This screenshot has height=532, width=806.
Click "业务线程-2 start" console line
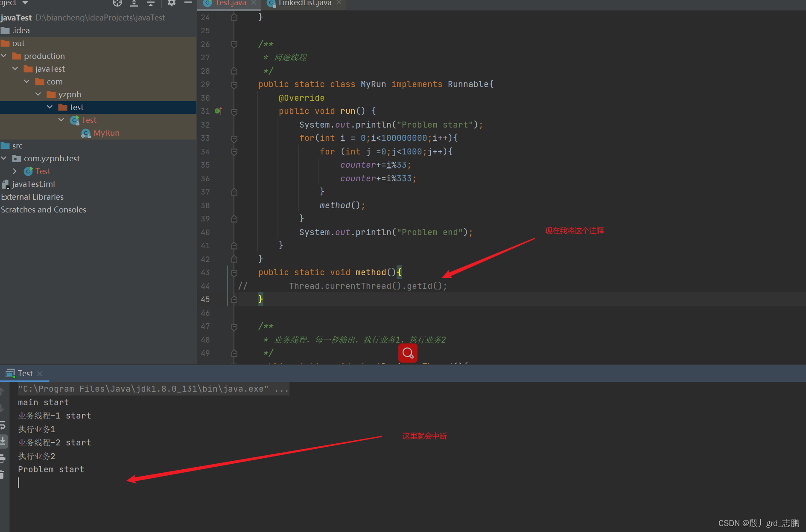54,442
